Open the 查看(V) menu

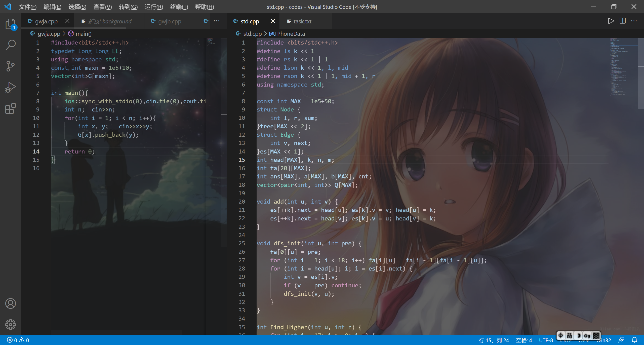point(102,7)
